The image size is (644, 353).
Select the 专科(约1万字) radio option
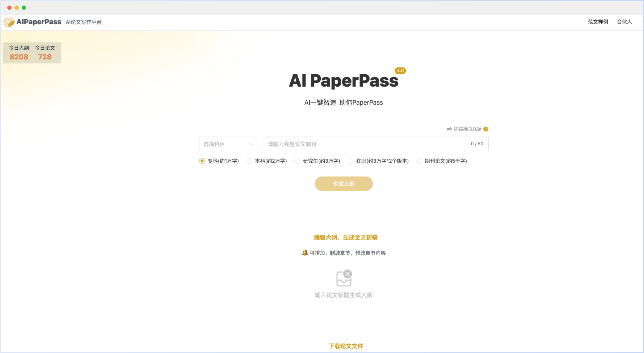pos(202,161)
